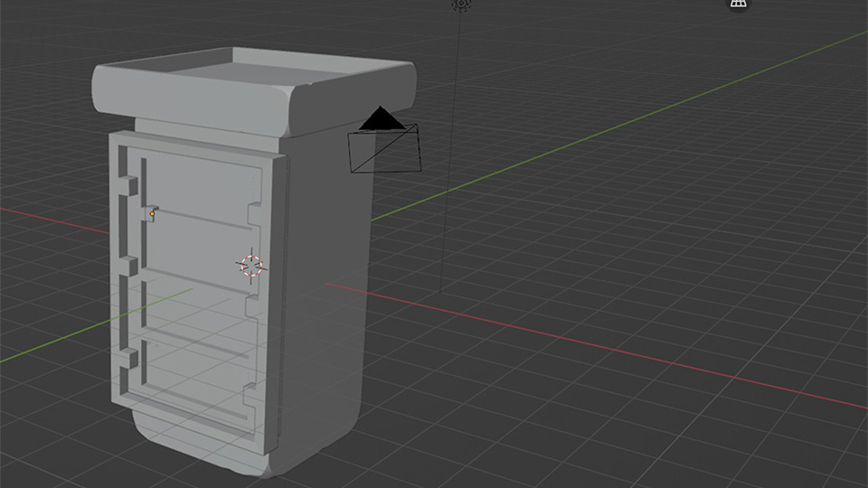
Task: Click the top-left hinge notch on frame
Action: (x=130, y=185)
